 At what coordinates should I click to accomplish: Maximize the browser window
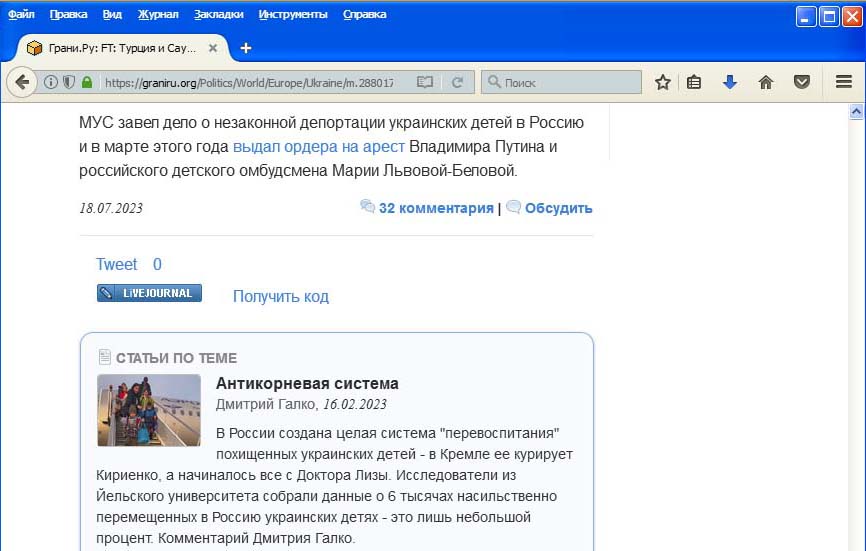click(x=829, y=17)
